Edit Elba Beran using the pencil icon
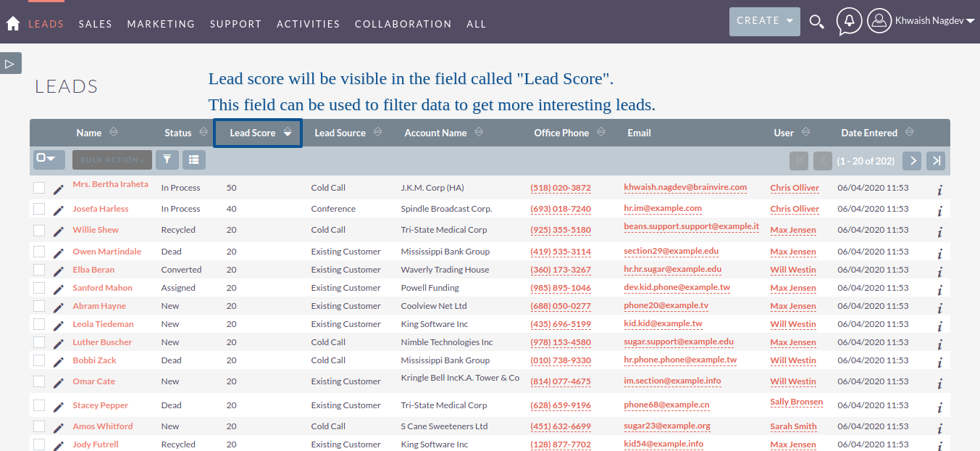The width and height of the screenshot is (980, 451). click(59, 271)
